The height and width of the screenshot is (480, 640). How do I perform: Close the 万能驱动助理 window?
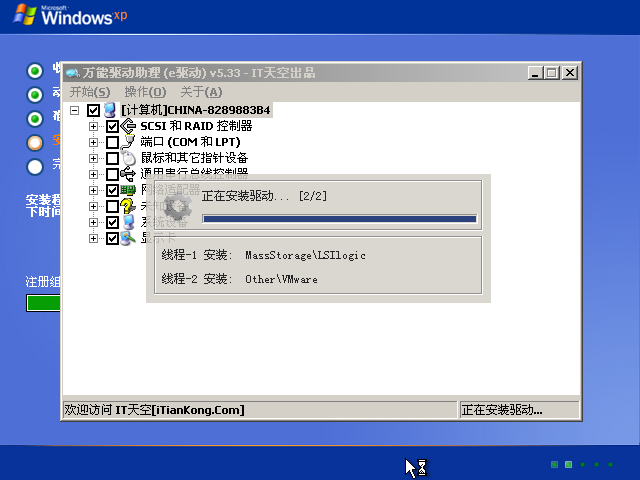(x=570, y=73)
